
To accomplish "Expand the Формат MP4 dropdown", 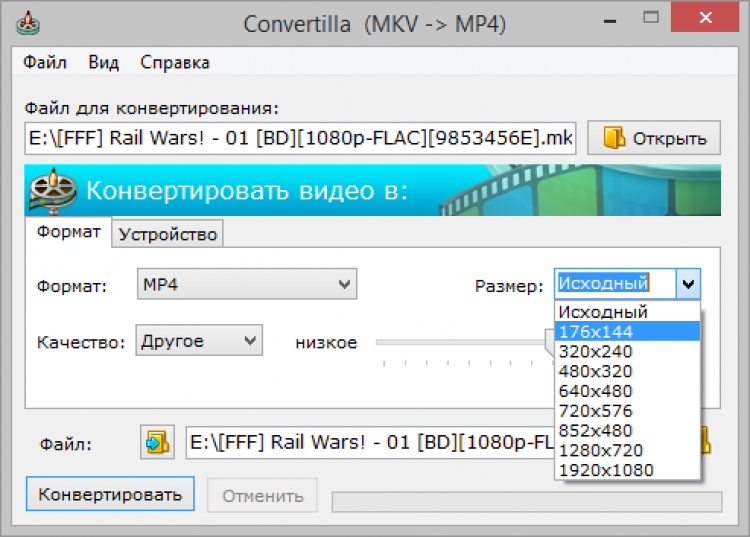I will pos(247,284).
